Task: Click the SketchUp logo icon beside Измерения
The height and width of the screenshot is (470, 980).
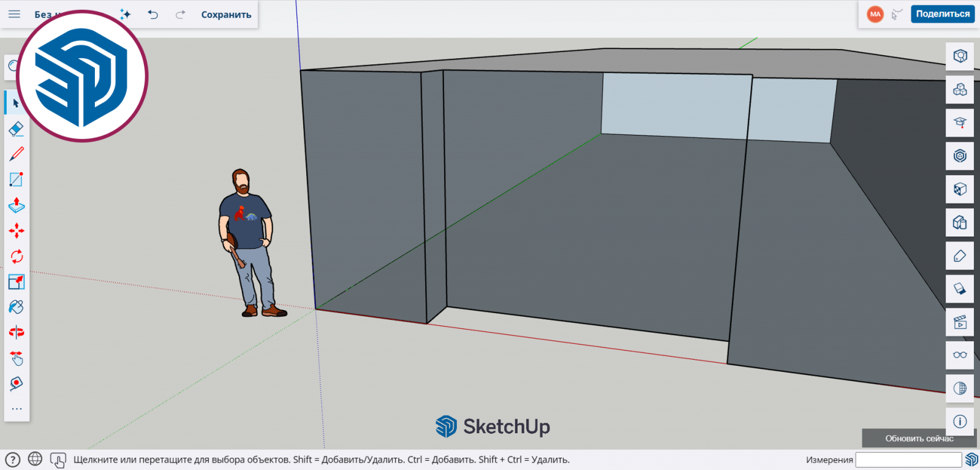Action: 971,460
